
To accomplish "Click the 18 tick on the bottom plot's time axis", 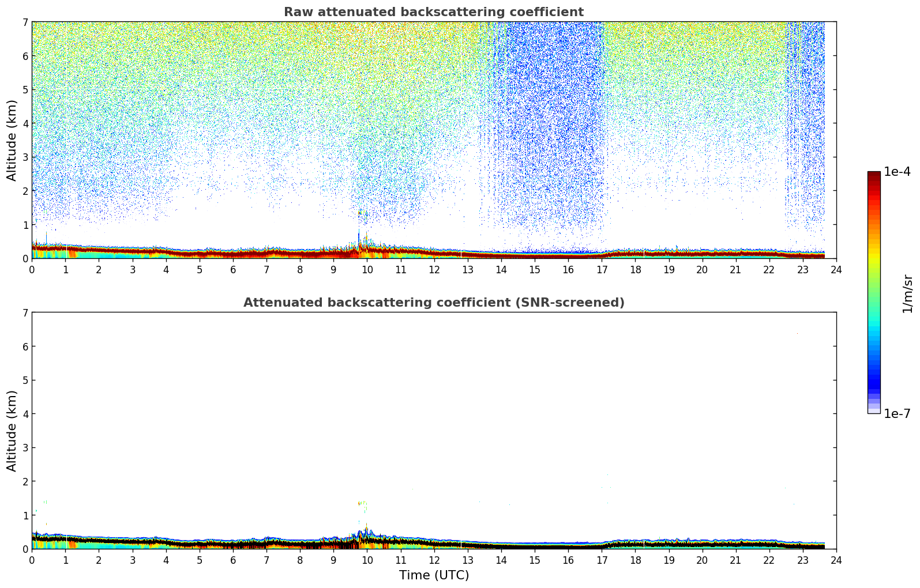I will coord(635,560).
